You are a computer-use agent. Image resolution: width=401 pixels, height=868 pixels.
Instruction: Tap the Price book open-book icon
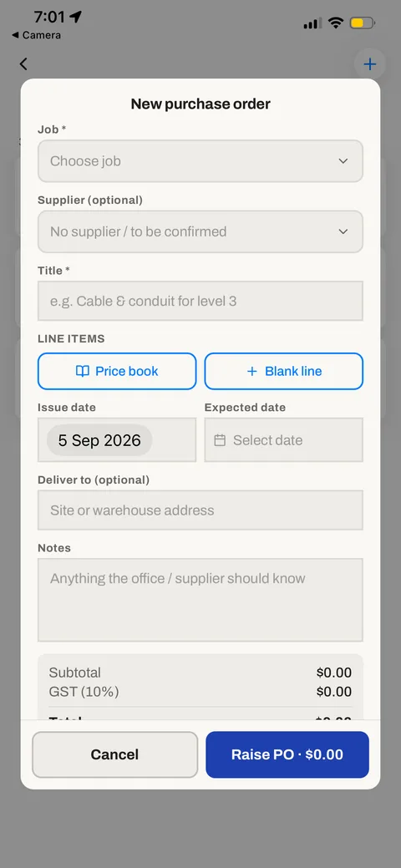pos(82,372)
